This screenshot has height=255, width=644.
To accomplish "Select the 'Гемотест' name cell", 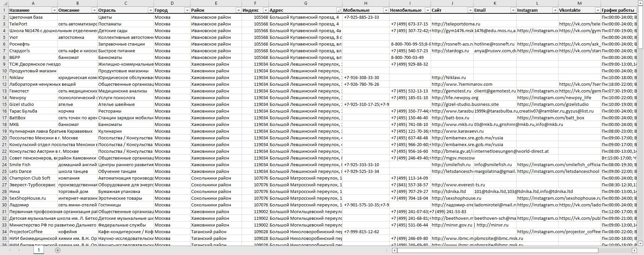I will click(x=33, y=91).
